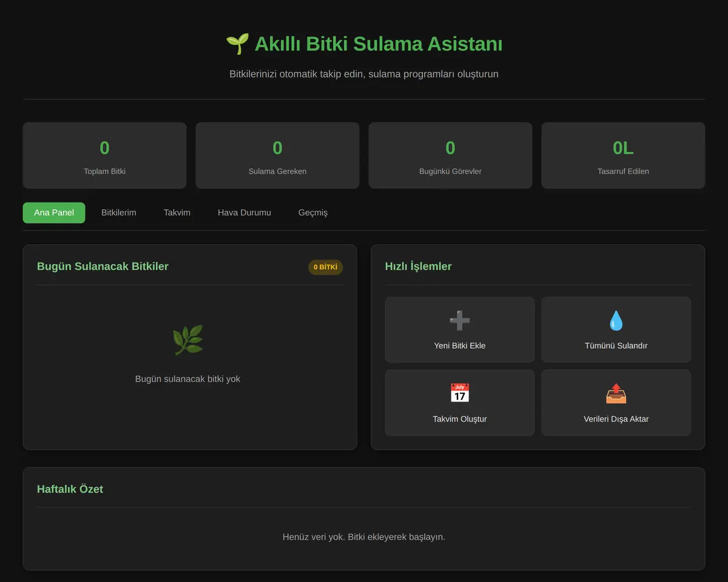Click the Tasarruf Edilen stat card

coord(623,155)
